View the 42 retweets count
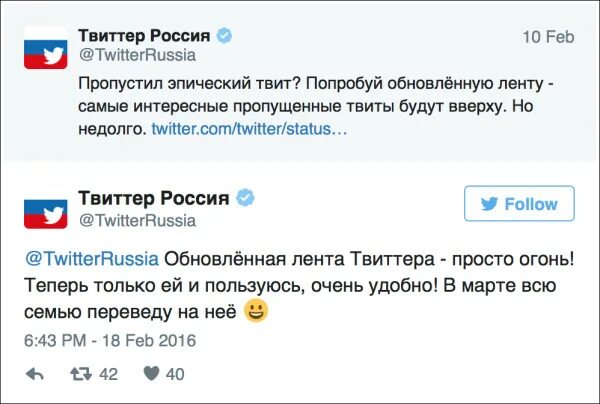 109,375
